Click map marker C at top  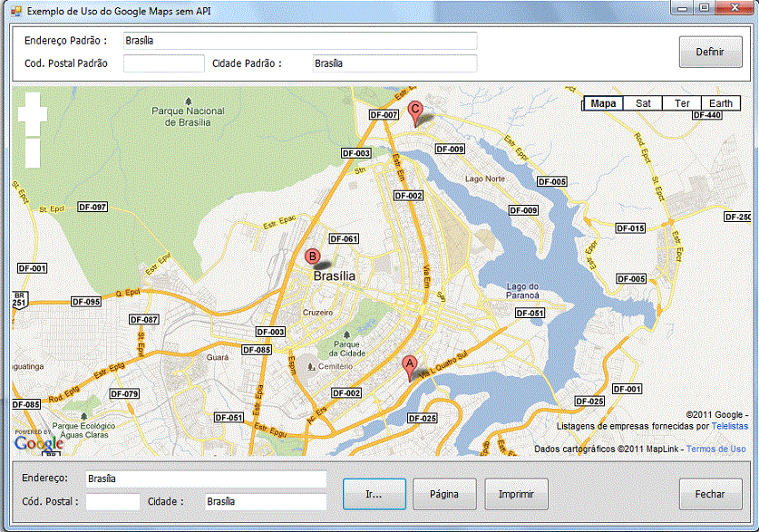tap(415, 111)
